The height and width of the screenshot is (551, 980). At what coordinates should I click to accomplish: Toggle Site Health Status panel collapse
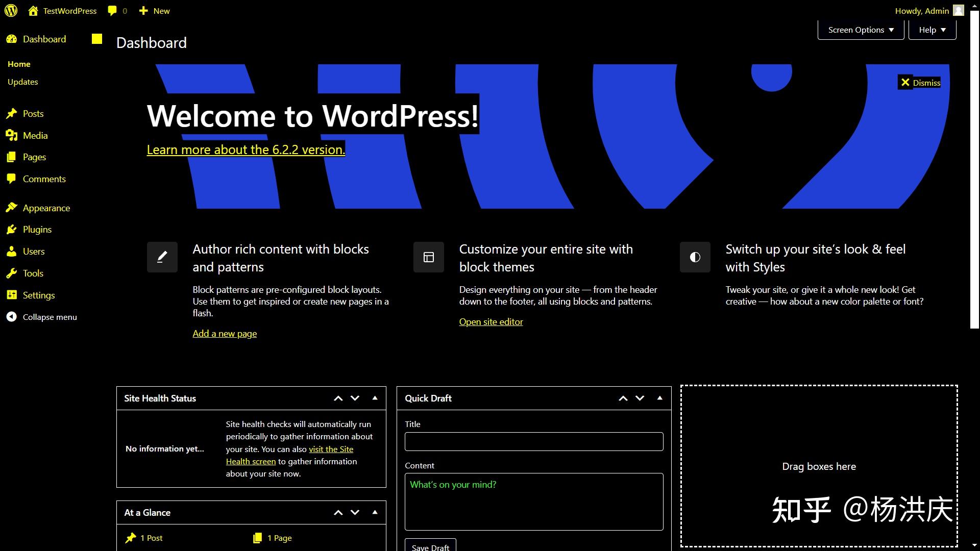375,398
